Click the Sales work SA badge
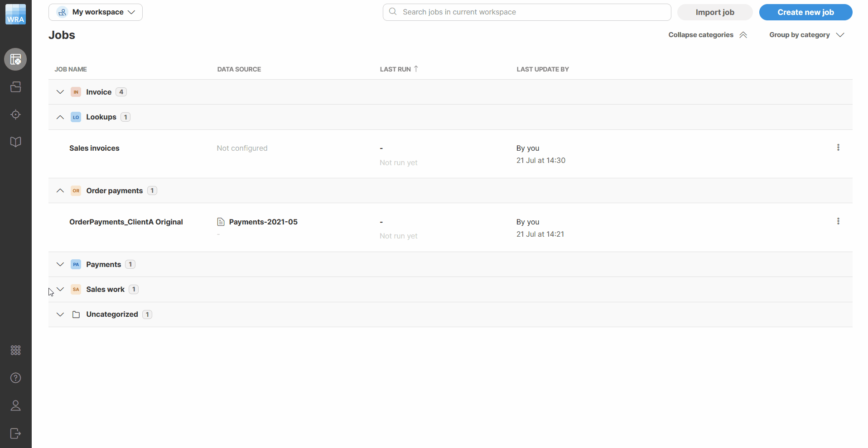Viewport: 868px width, 448px height. (76, 289)
